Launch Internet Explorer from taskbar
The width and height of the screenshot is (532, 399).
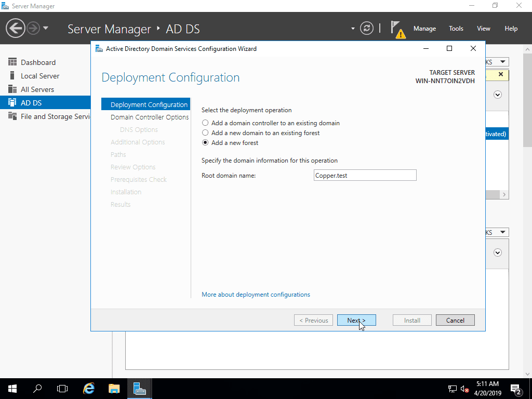pyautogui.click(x=89, y=389)
